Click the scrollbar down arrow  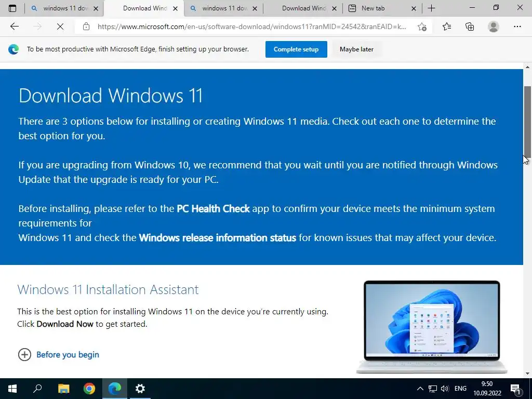tap(528, 374)
